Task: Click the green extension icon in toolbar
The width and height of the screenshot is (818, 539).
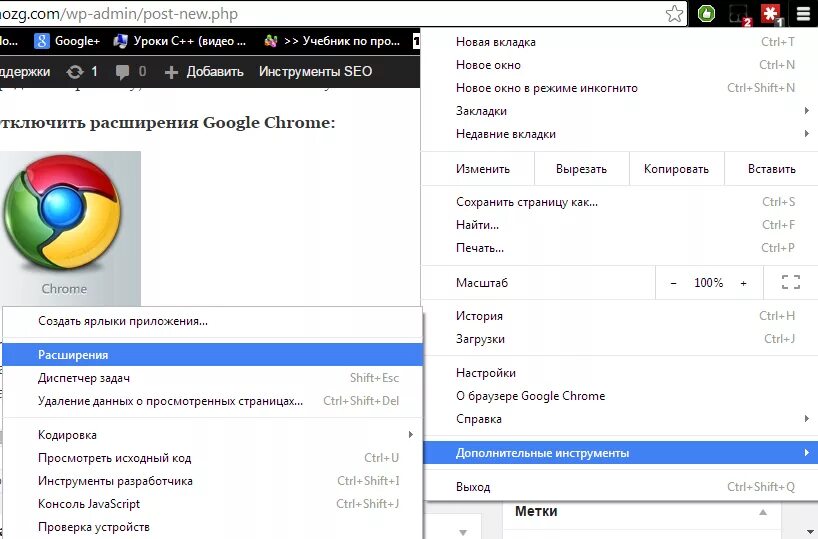Action: coord(706,14)
